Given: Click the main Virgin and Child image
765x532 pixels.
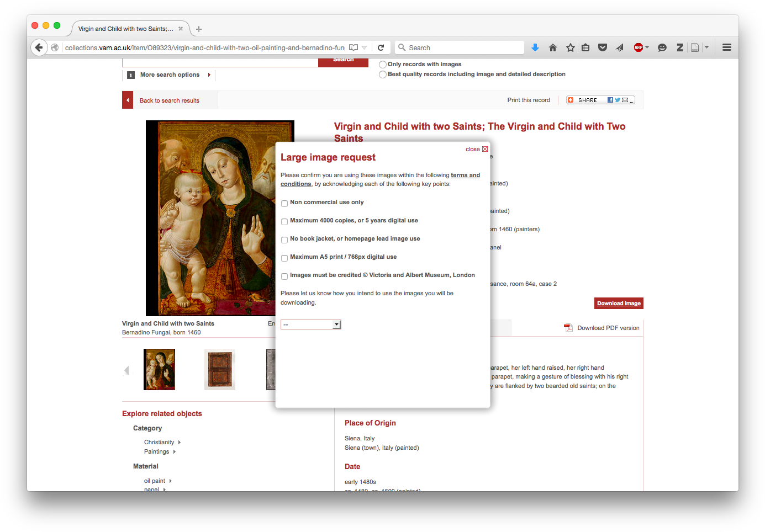Looking at the screenshot, I should (x=220, y=218).
